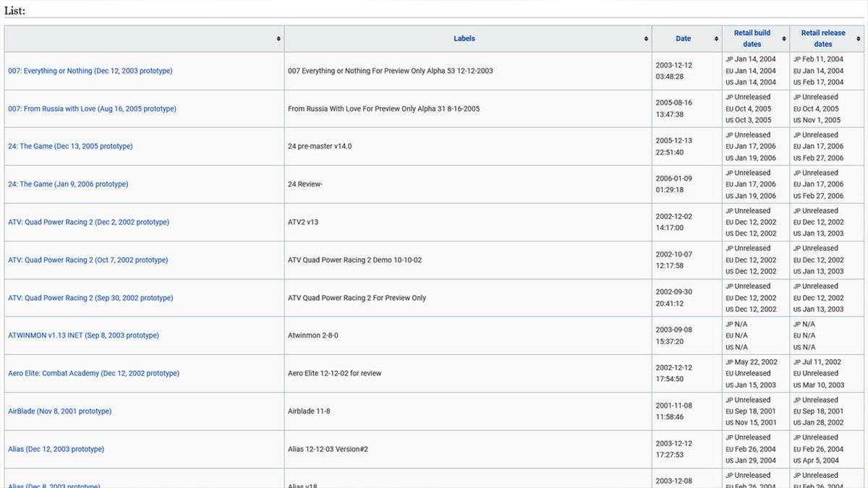This screenshot has width=868, height=488.
Task: Click sort arrows icon in Retail release dates column
Action: pos(859,39)
